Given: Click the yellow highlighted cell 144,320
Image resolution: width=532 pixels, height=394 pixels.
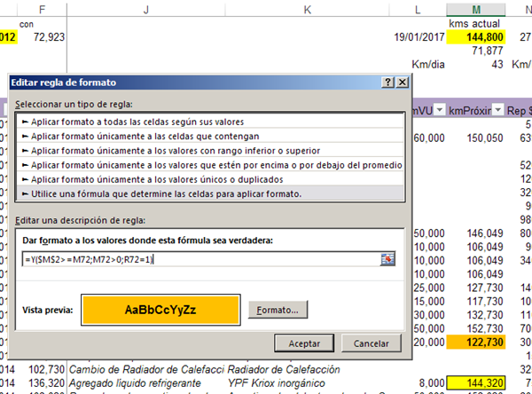Looking at the screenshot, I should pos(476,383).
